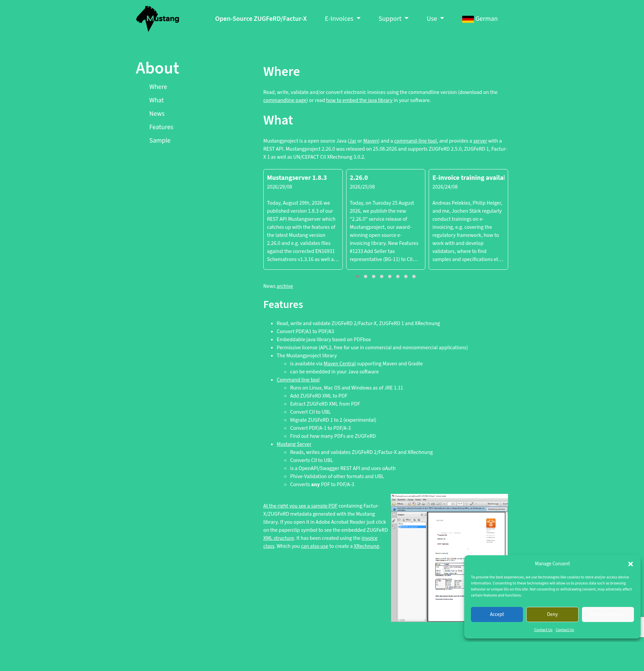Screen dimensions: 644x671
Task: Click the date 2026/25/08
Action: 362,187
